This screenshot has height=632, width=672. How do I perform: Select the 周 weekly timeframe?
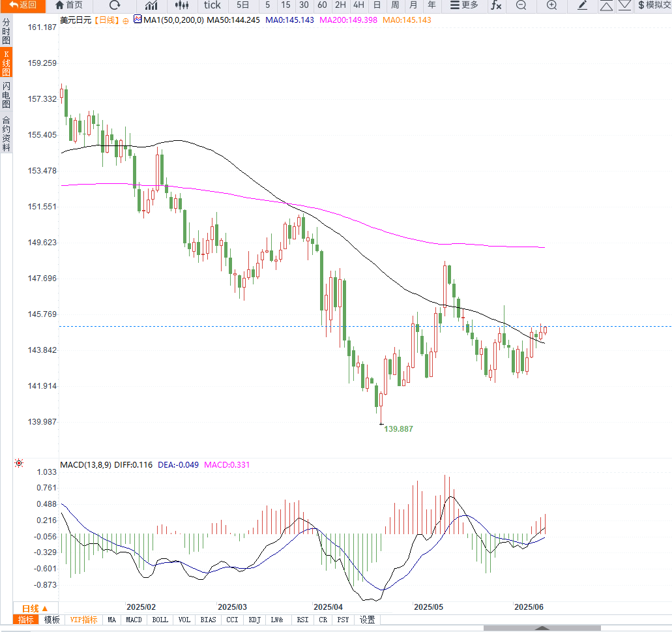coord(395,5)
